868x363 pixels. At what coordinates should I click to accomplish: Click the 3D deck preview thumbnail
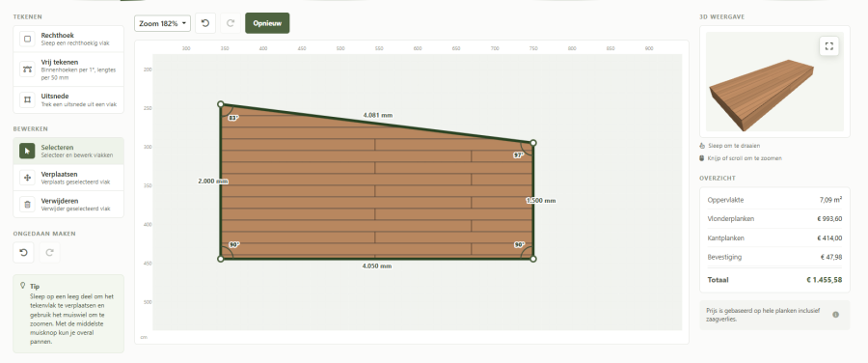[x=774, y=81]
